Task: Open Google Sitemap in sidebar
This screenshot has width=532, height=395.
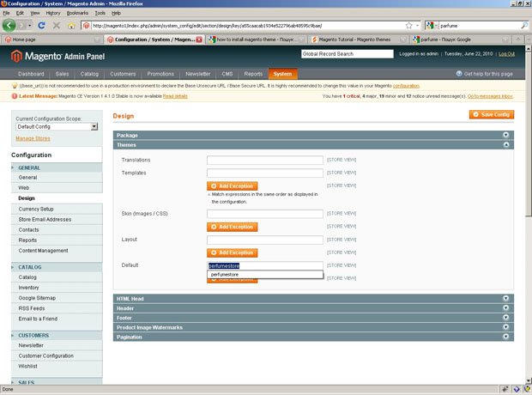Action: [57, 298]
